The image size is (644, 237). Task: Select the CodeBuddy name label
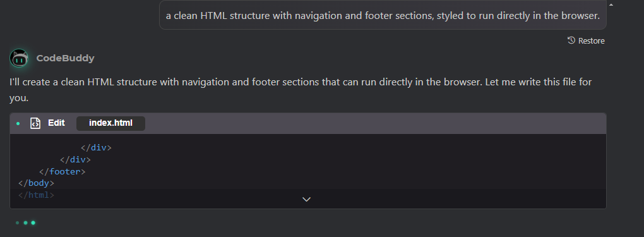pos(65,58)
